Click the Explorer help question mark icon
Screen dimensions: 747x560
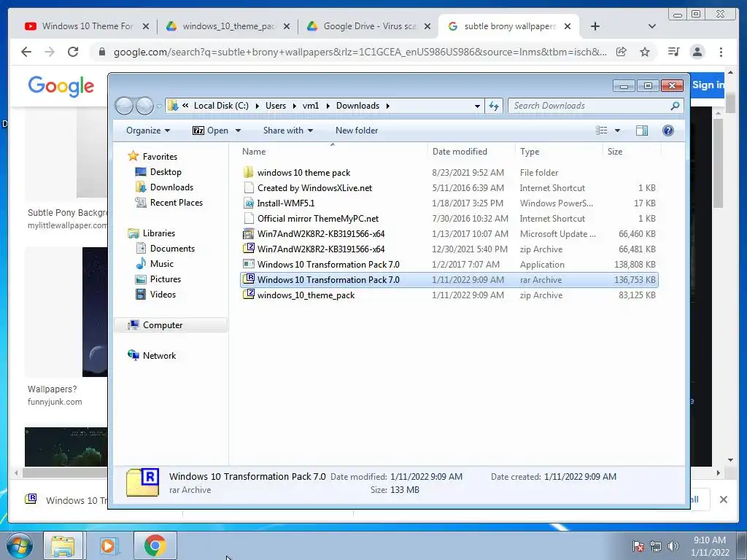point(668,131)
